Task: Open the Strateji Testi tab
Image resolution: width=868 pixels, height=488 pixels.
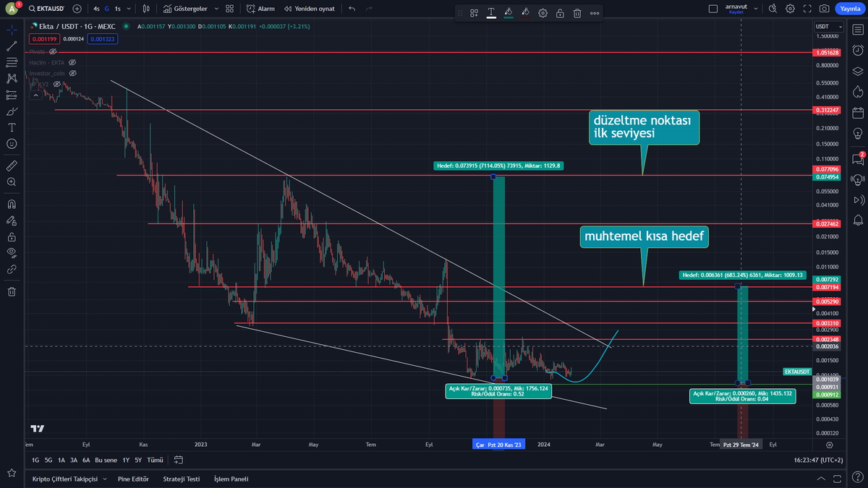Action: click(181, 479)
